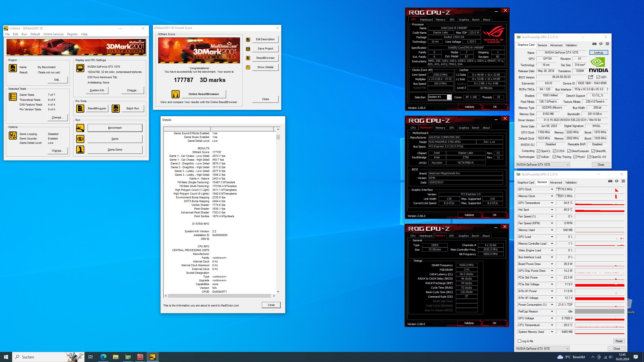644x362 pixels.
Task: Open the hamburger menu in the GPU-Z Sensors window
Action: [x=623, y=181]
